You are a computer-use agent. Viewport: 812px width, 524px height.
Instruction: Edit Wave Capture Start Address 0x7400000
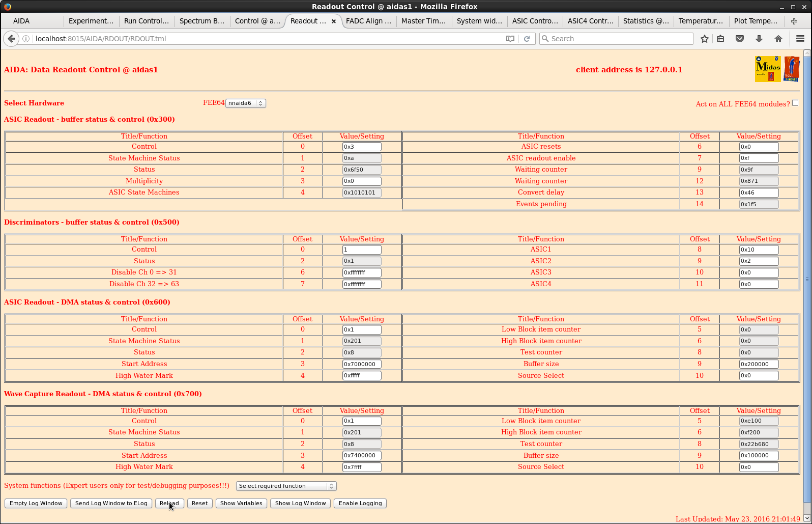pyautogui.click(x=362, y=455)
